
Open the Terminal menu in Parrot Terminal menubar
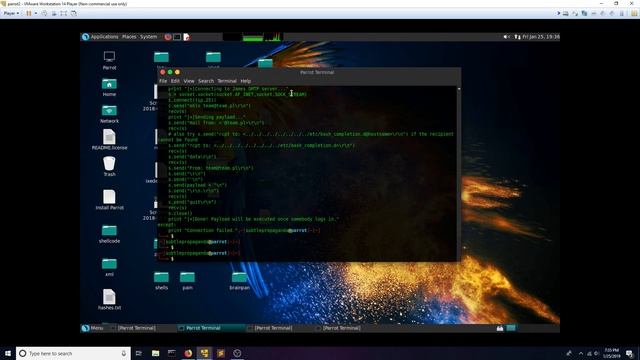tap(227, 81)
